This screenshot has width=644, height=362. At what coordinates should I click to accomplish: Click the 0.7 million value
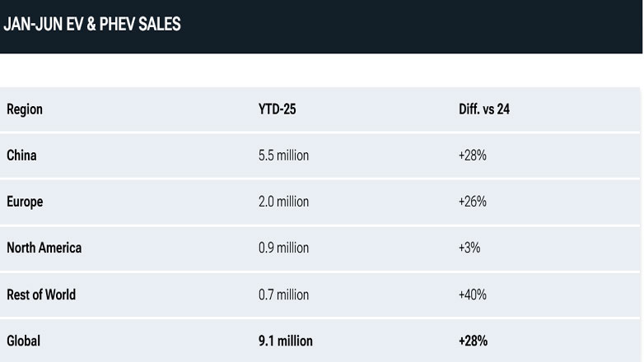pyautogui.click(x=284, y=295)
